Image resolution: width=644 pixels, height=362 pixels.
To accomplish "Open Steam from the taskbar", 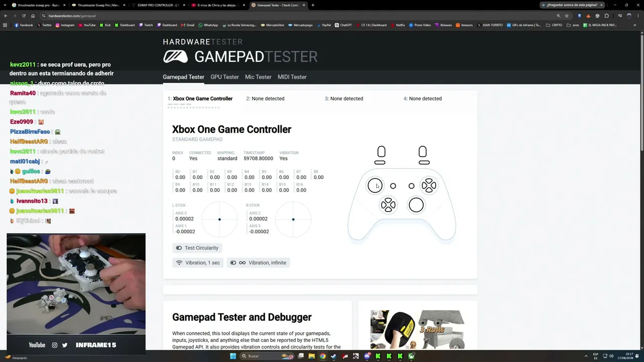I will coord(334,356).
